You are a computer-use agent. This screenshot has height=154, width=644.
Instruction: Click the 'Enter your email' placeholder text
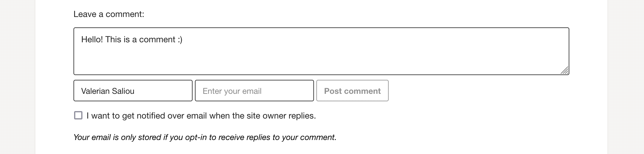coord(232,91)
